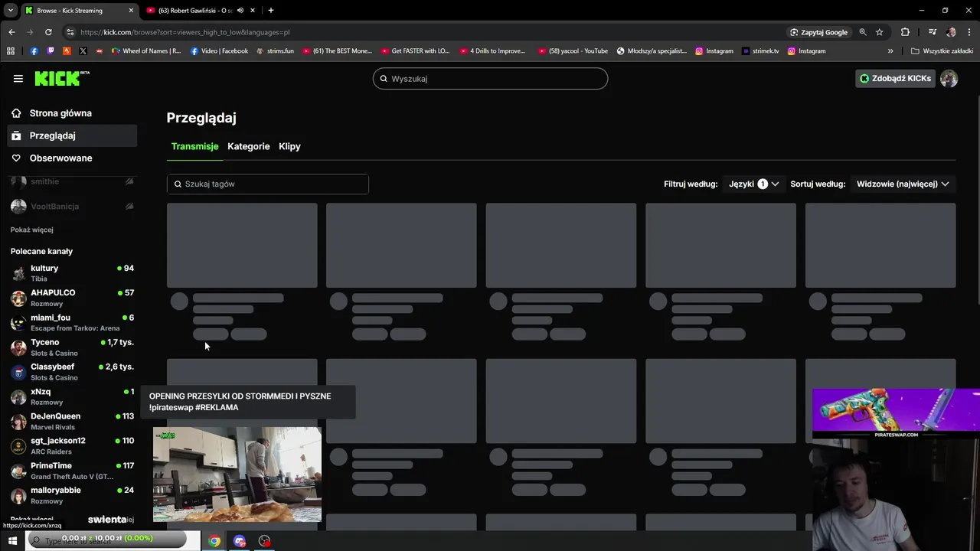Click Zapytaj Google lens button
980x551 pixels.
coord(819,32)
